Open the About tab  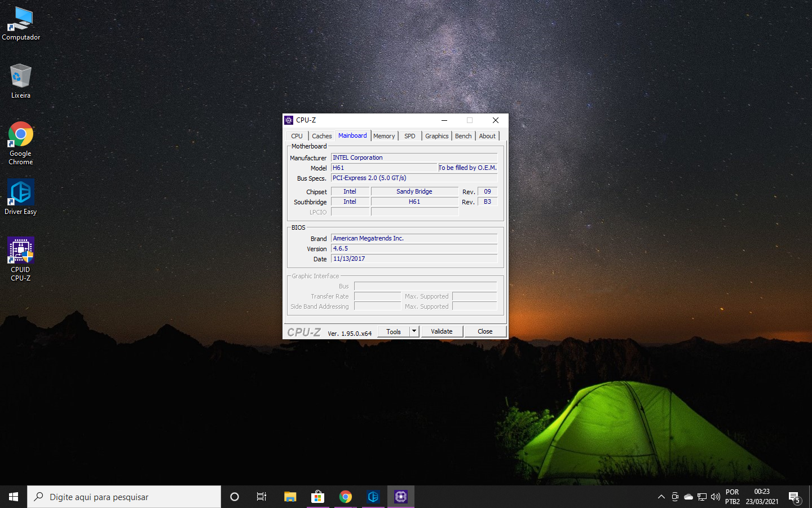click(x=487, y=136)
